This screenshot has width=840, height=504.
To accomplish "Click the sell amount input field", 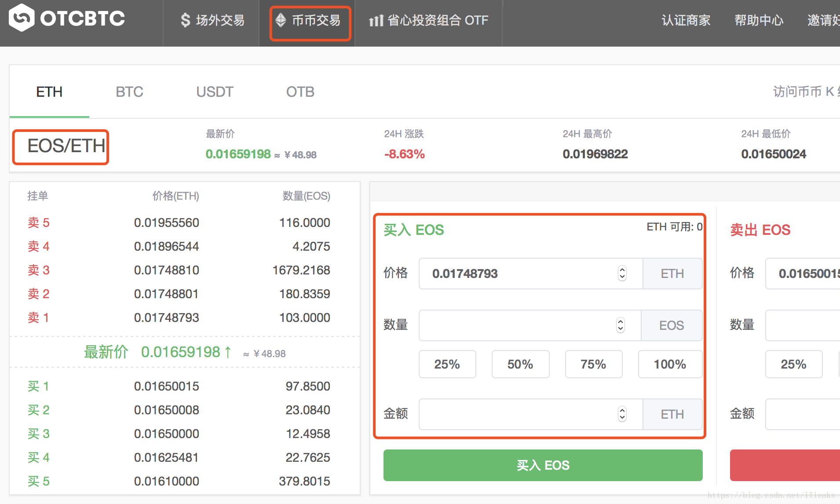I will click(803, 414).
